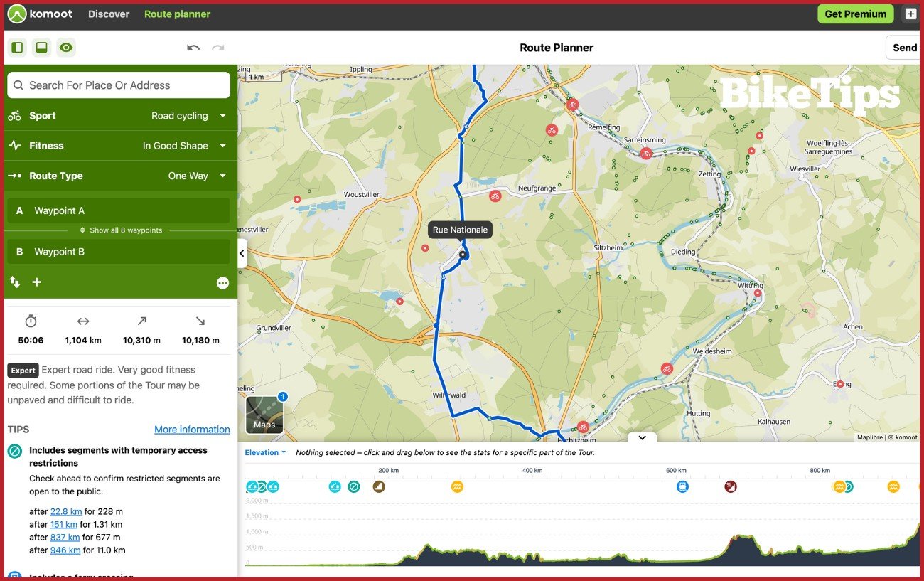
Task: Click the black pin under Rue Nationale
Action: [x=463, y=255]
